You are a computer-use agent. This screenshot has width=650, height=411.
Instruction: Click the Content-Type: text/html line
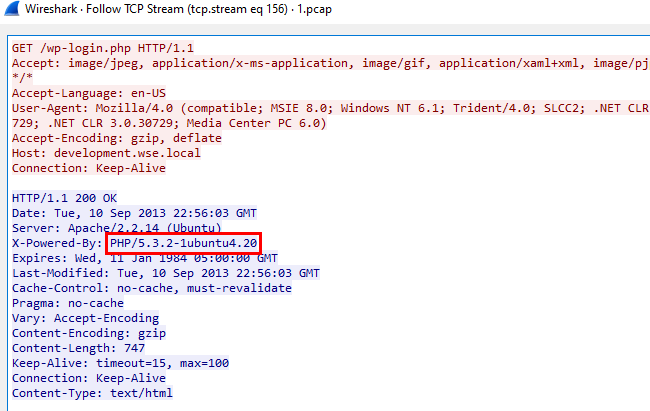coord(92,393)
